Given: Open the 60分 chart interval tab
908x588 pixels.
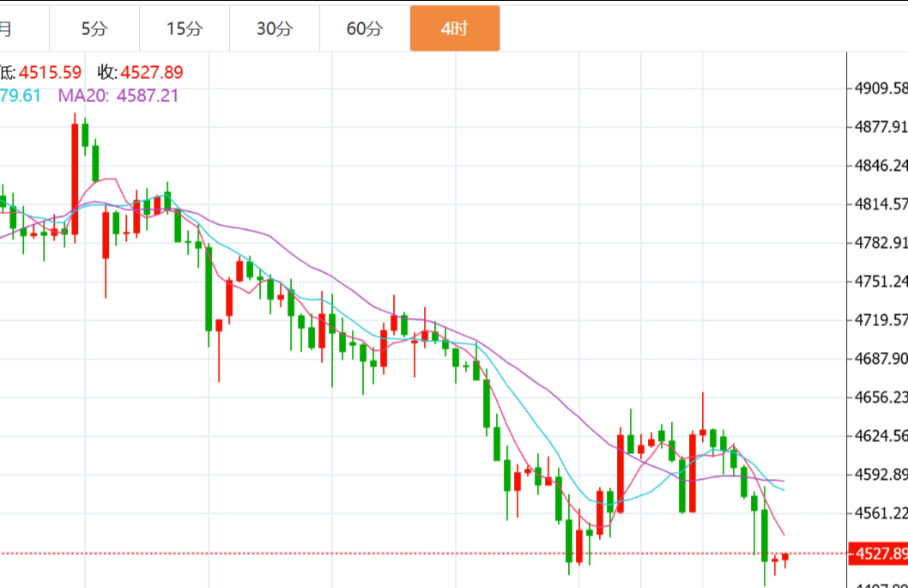Looking at the screenshot, I should tap(365, 28).
